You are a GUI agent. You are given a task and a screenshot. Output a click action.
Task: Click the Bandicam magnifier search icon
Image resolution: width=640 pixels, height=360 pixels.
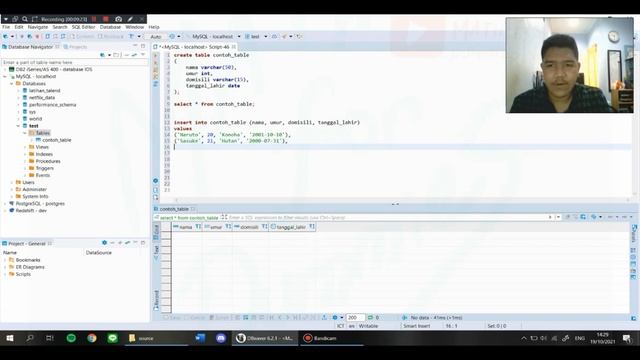point(25,19)
